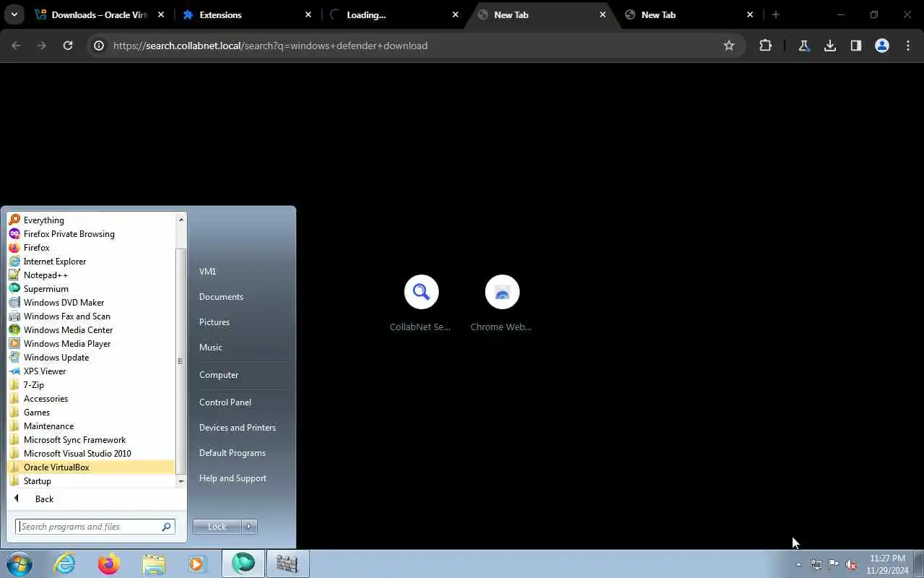The width and height of the screenshot is (924, 578).
Task: Open Windows Update
Action: [91, 358]
